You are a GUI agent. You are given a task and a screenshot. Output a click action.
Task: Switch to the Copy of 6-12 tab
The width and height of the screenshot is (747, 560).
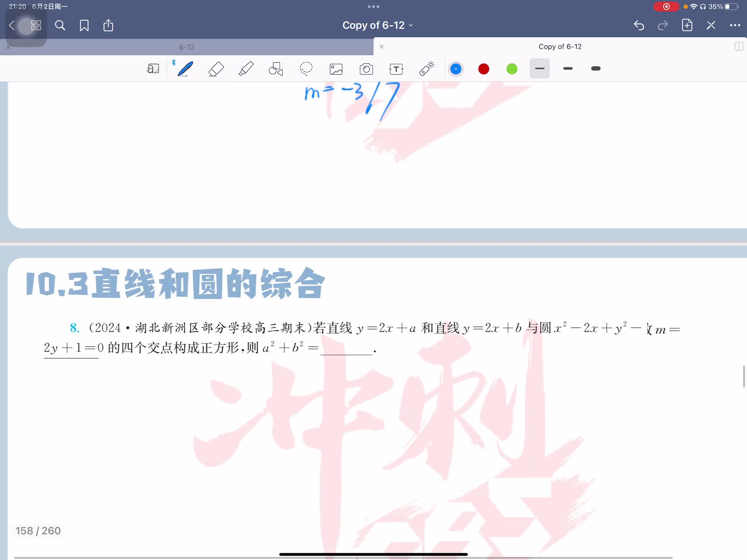pyautogui.click(x=559, y=47)
